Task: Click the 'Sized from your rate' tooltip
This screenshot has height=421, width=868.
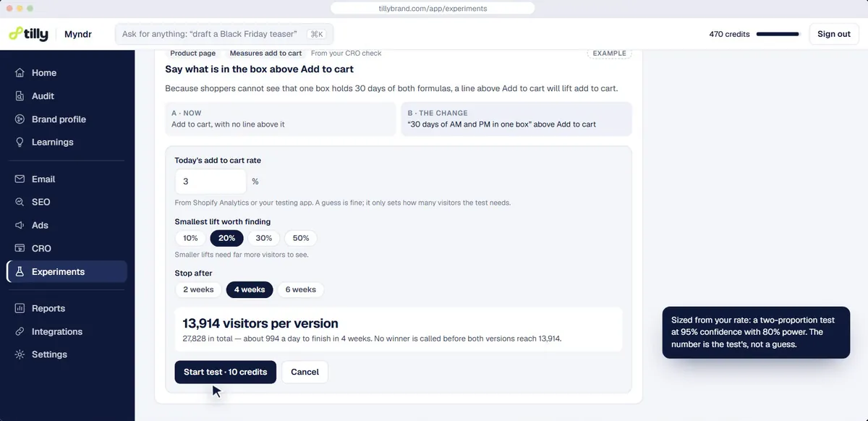Action: click(x=756, y=332)
